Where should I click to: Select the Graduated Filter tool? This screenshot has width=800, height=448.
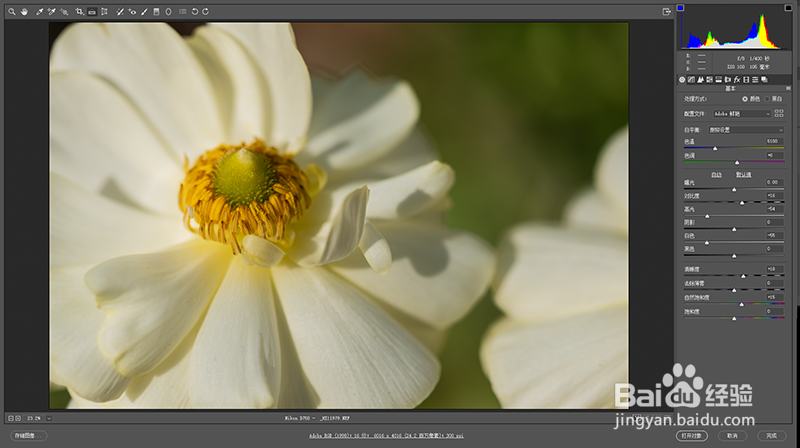pyautogui.click(x=157, y=12)
